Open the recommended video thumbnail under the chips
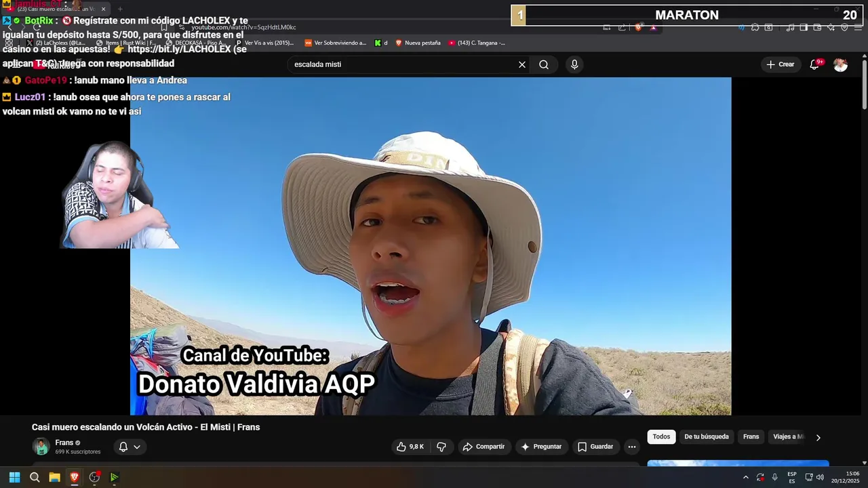Screen dimensions: 868x488 [x=738, y=464]
